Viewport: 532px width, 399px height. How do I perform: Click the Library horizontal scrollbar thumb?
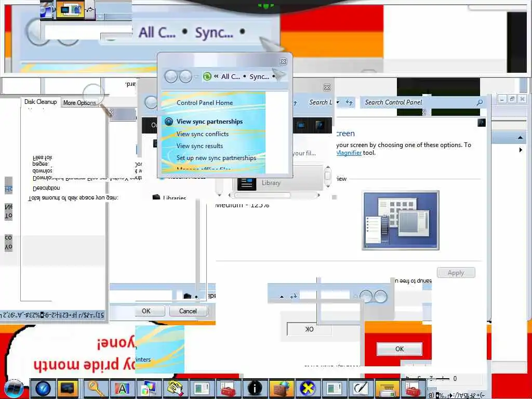[262, 195]
